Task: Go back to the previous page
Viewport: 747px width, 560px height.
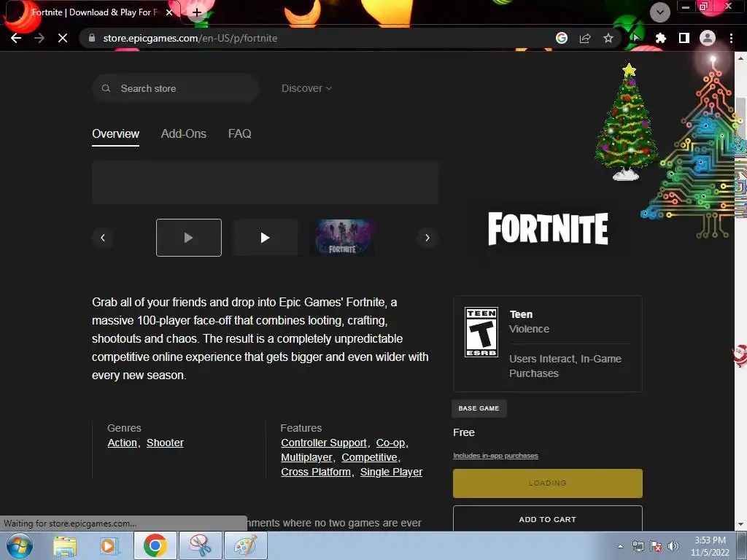Action: point(16,38)
